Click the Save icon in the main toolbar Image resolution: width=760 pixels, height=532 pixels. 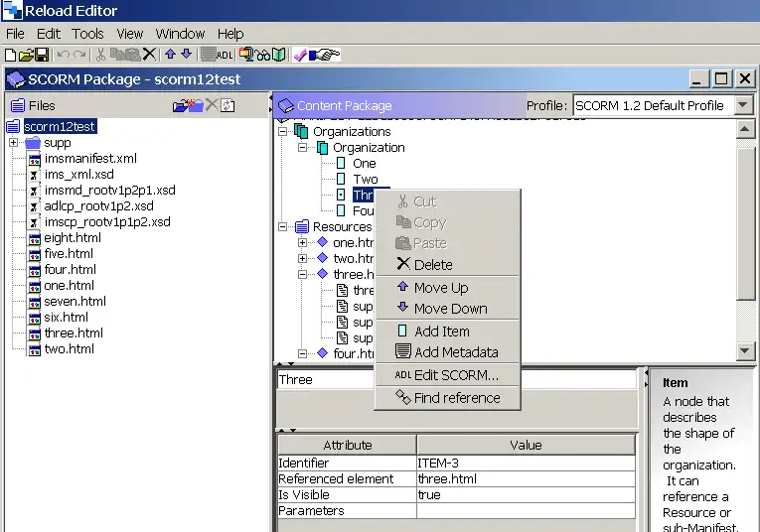[x=42, y=55]
